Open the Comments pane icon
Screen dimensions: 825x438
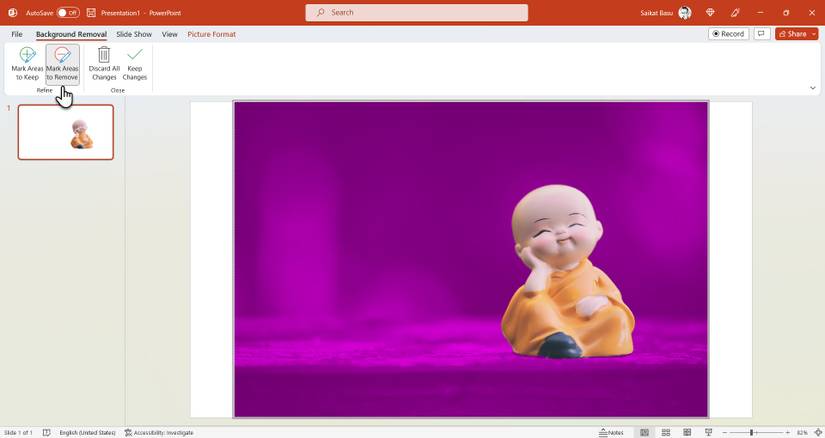(761, 34)
